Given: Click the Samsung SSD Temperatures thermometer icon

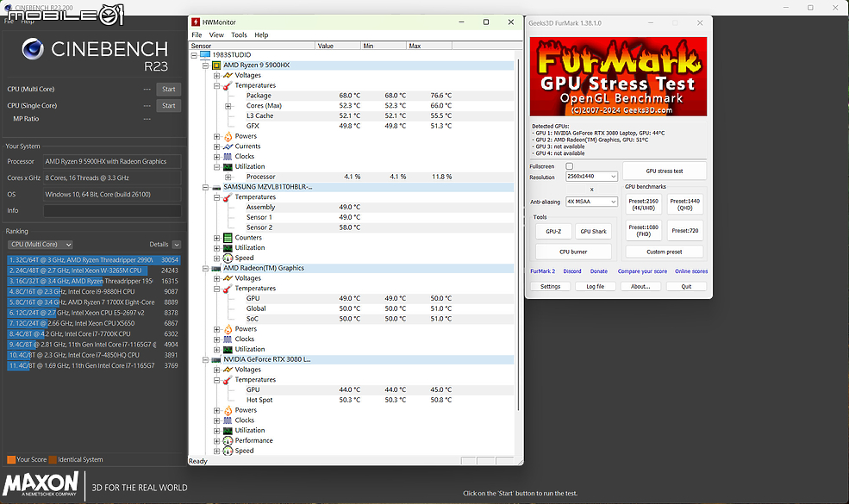Looking at the screenshot, I should point(228,197).
